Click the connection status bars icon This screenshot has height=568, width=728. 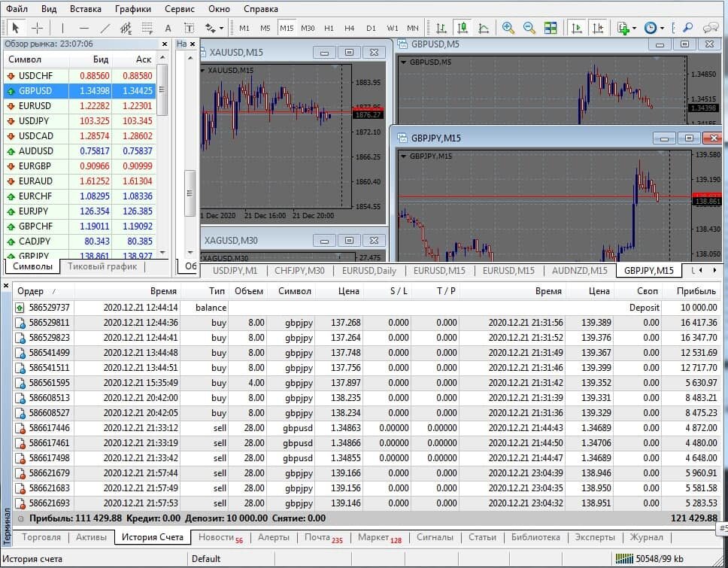(x=624, y=558)
